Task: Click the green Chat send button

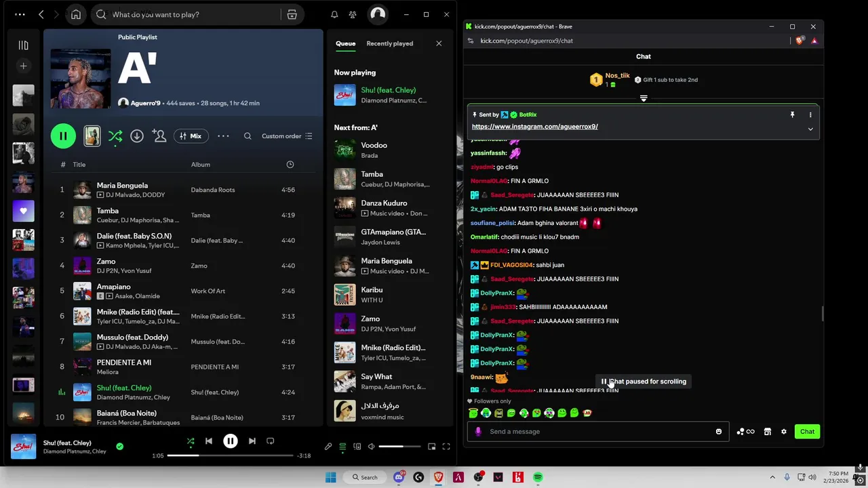Action: tap(808, 432)
